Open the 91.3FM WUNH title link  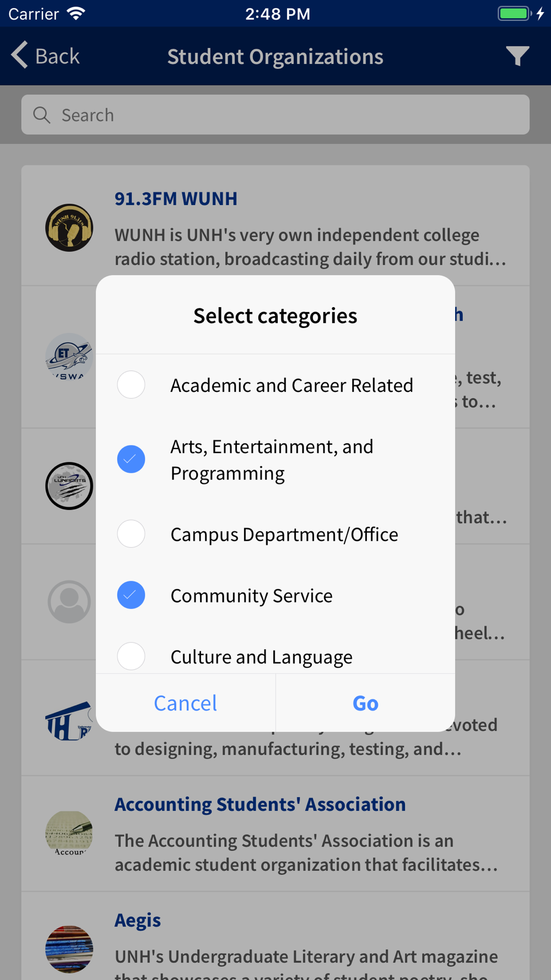176,198
